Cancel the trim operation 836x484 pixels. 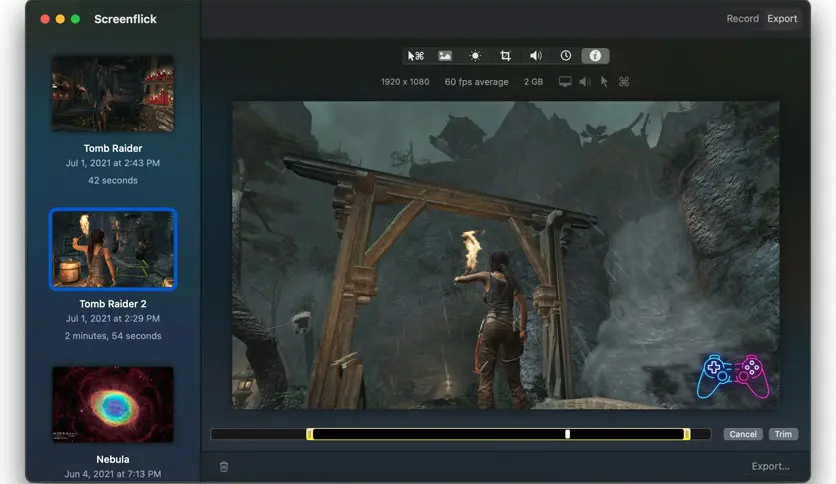[x=743, y=434]
